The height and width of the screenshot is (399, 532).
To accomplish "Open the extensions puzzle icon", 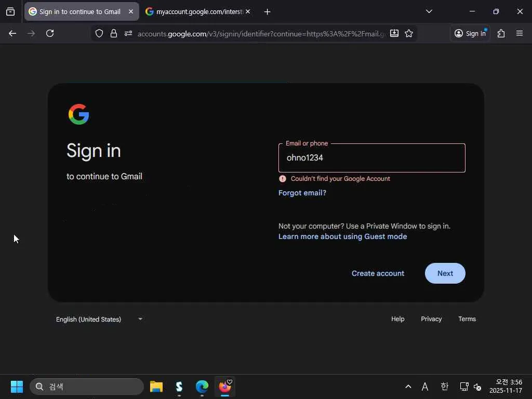I will click(501, 33).
